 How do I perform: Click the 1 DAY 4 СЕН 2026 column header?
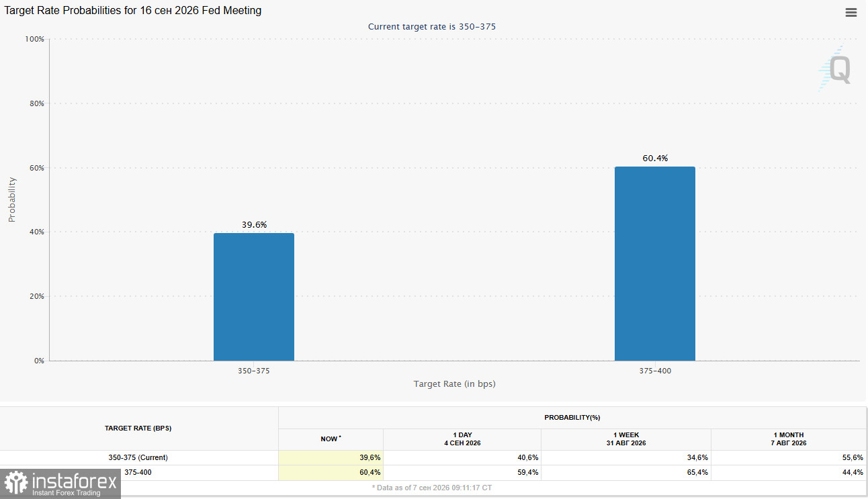pos(462,439)
